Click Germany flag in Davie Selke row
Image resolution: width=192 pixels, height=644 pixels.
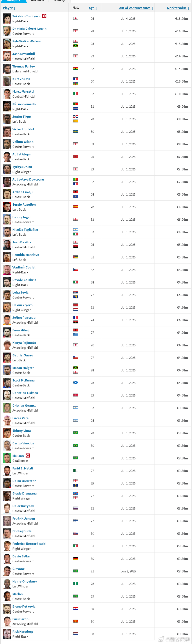(76, 558)
